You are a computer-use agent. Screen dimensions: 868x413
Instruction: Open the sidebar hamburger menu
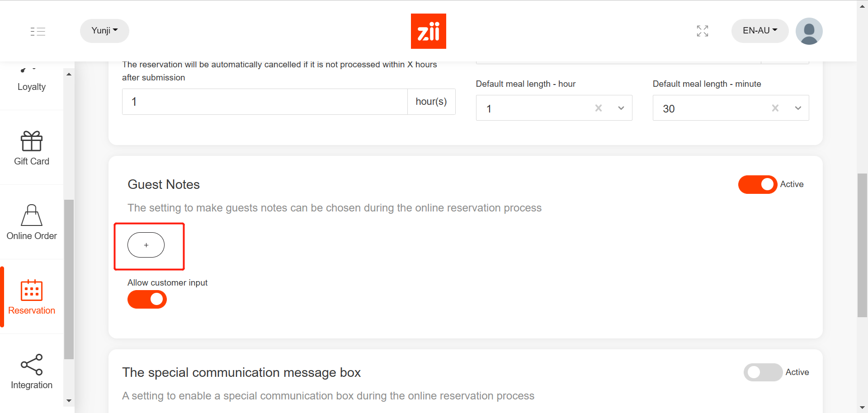pyautogui.click(x=38, y=31)
